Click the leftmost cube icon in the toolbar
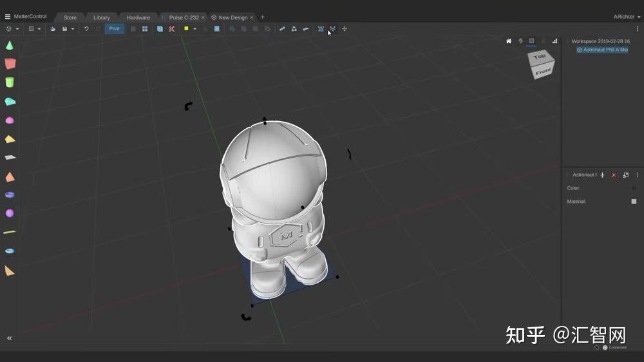 pos(8,29)
